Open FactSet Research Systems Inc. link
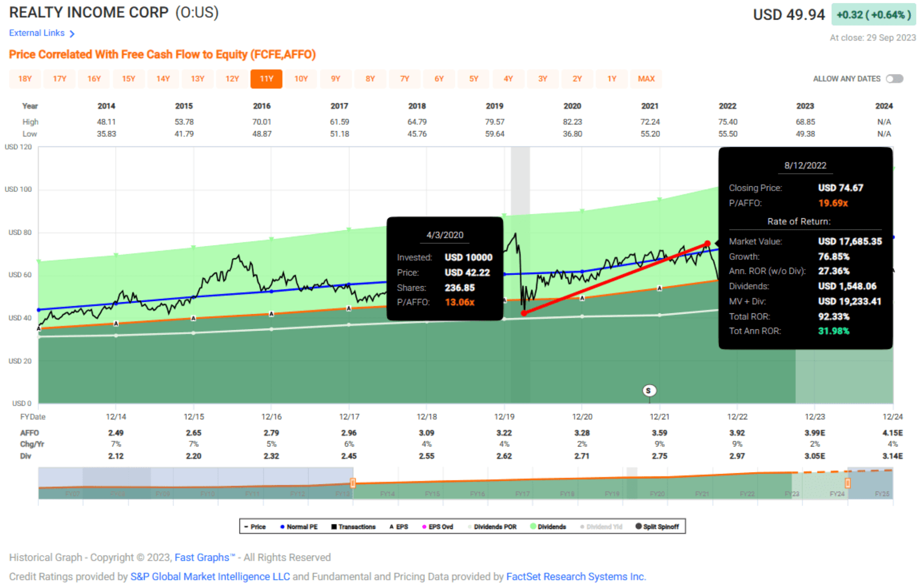 click(x=576, y=577)
